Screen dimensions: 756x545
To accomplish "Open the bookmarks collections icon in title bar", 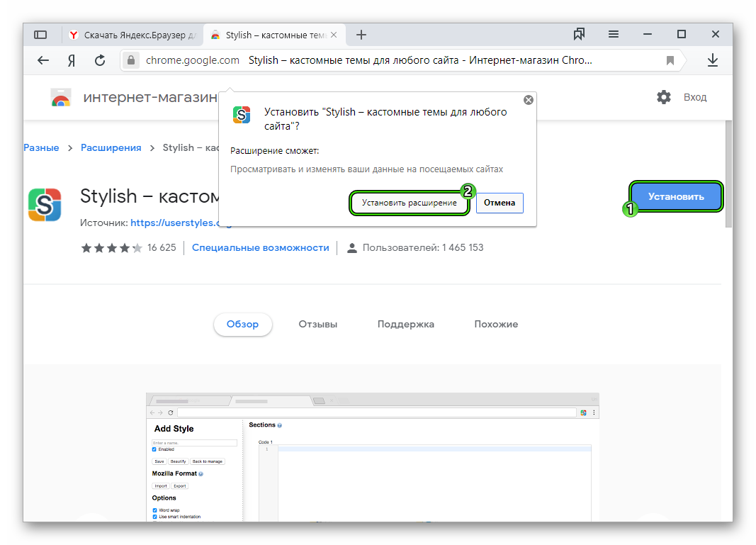I will point(579,34).
